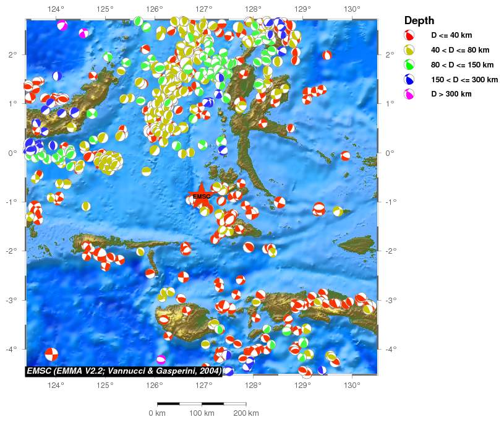This screenshot has width=504, height=422.
Task: Click the magenta beachball above the EMSC credit text
Action: [x=161, y=359]
